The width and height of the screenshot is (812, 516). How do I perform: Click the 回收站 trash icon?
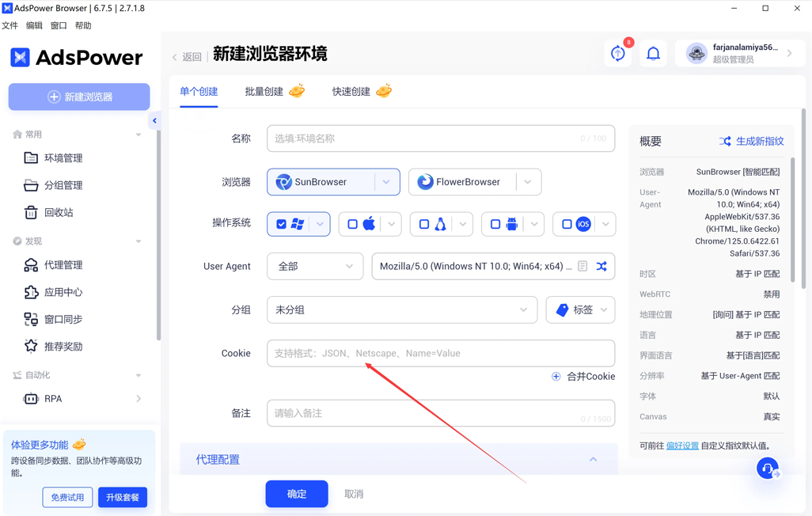pos(31,212)
